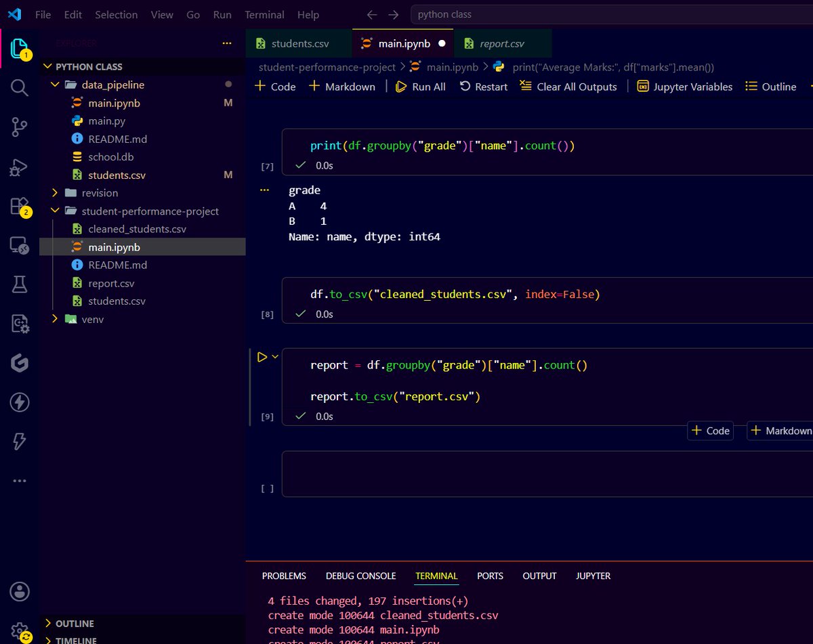The image size is (813, 644).
Task: Click Run All in notebook toolbar
Action: click(x=420, y=87)
